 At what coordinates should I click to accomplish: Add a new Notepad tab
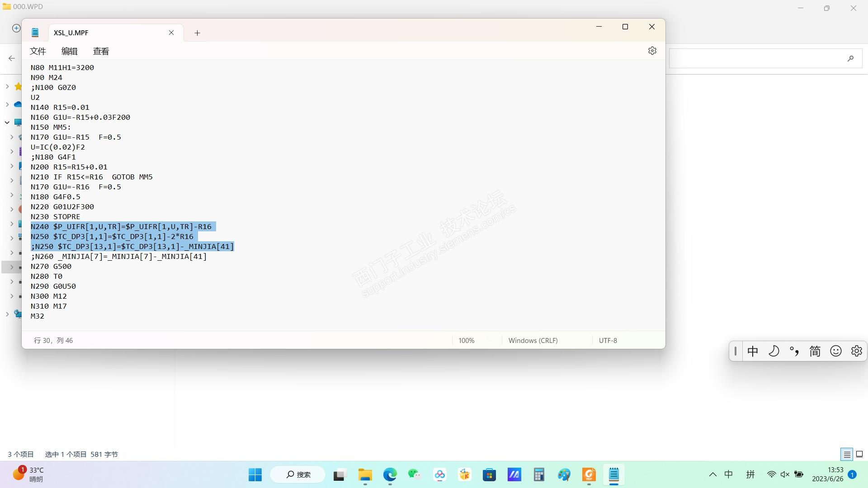(197, 33)
